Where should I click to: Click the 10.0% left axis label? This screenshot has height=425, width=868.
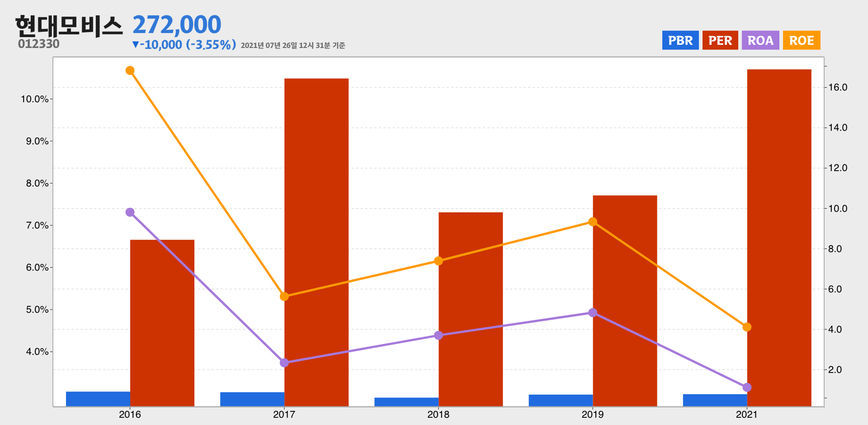point(35,99)
